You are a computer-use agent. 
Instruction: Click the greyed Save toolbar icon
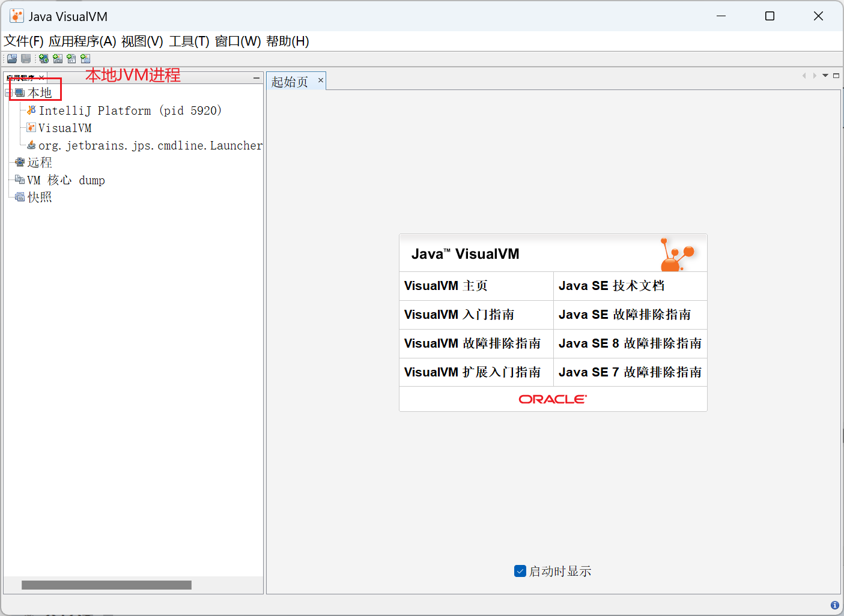pyautogui.click(x=26, y=58)
